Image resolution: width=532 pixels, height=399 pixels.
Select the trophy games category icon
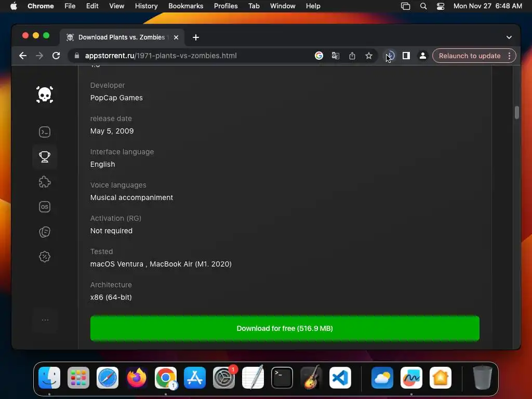[45, 157]
